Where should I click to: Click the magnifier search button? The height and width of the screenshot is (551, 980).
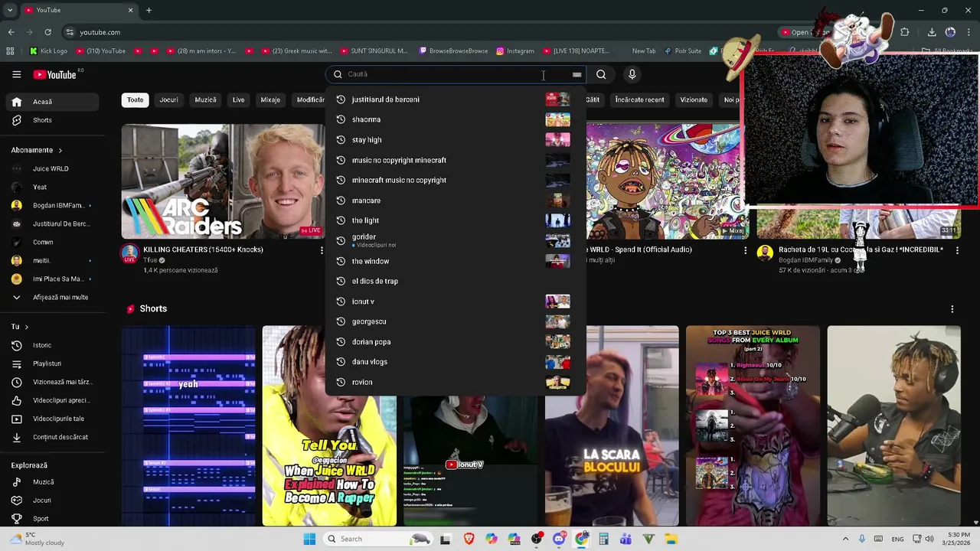[x=601, y=74]
